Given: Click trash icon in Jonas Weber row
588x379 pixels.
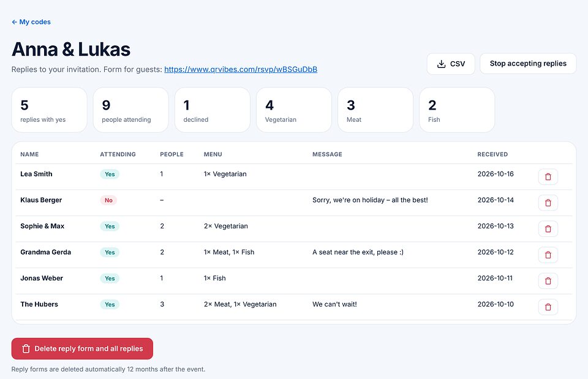Looking at the screenshot, I should tap(548, 281).
